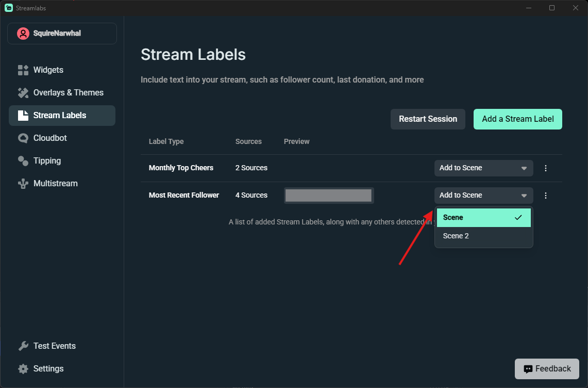This screenshot has height=388, width=588.
Task: Send Feedback using the bottom-right button
Action: [547, 368]
